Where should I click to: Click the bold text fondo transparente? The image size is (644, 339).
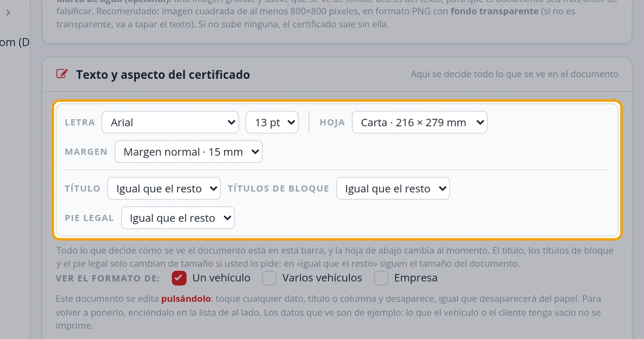tap(494, 11)
